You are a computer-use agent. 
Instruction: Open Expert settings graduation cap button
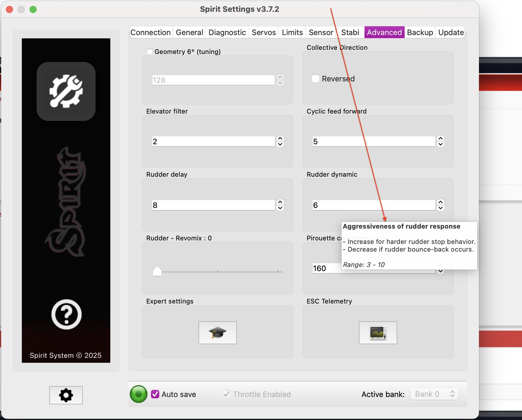coord(217,332)
